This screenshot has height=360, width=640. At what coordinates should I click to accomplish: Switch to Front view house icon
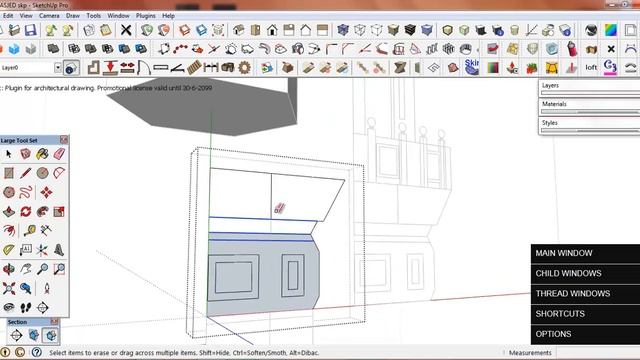[x=272, y=30]
